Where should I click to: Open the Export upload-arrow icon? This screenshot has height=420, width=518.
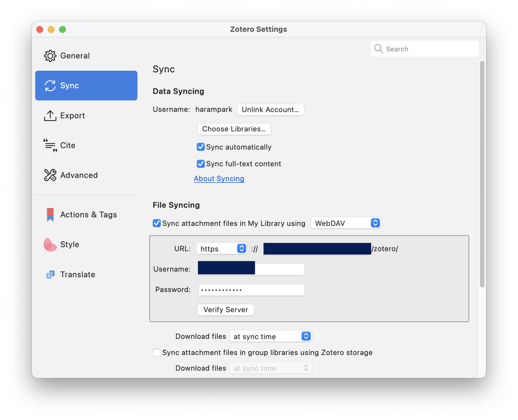click(50, 115)
